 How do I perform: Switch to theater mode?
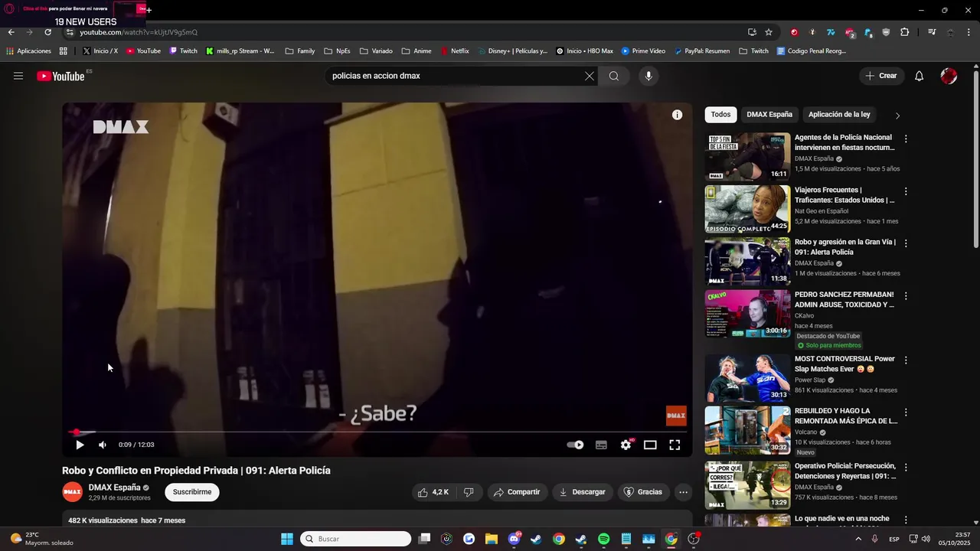tap(650, 445)
